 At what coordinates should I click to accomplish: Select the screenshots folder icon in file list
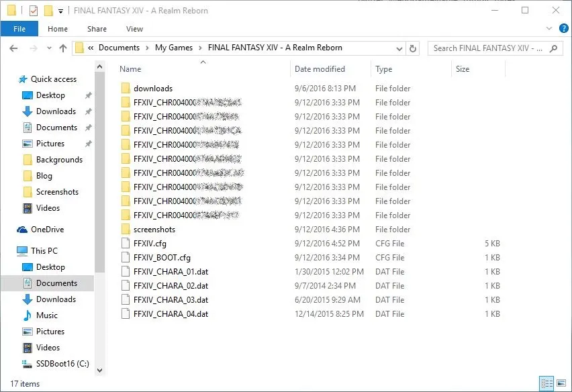tap(126, 230)
